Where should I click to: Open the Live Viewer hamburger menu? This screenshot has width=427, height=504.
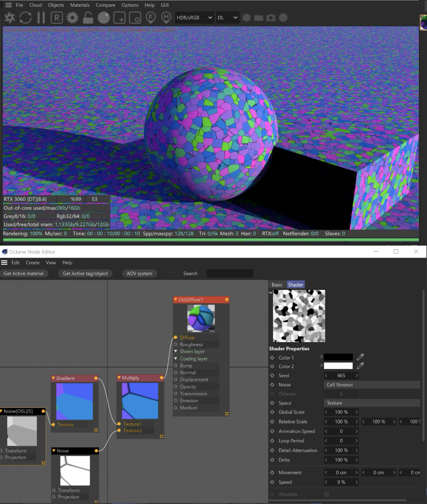8,5
